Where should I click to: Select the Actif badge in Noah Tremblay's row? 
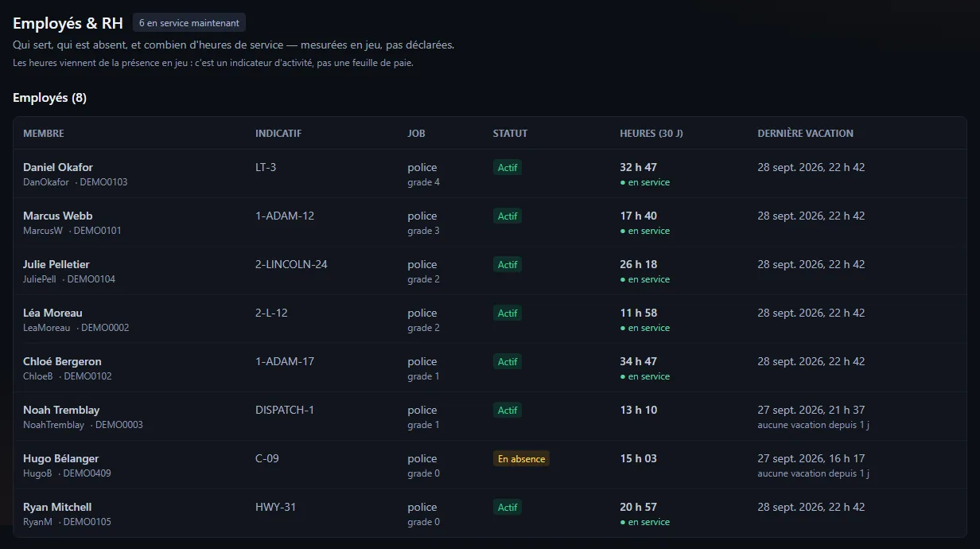[x=507, y=411]
